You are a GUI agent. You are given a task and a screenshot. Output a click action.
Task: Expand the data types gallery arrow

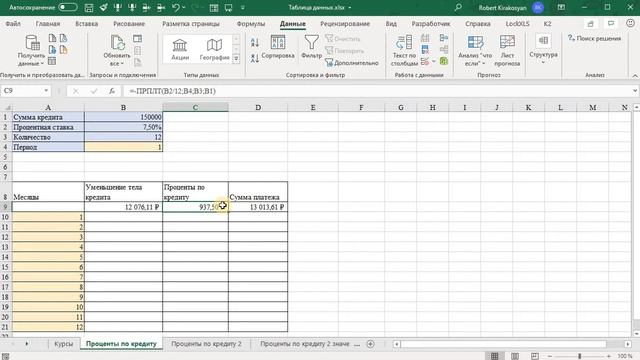236,58
